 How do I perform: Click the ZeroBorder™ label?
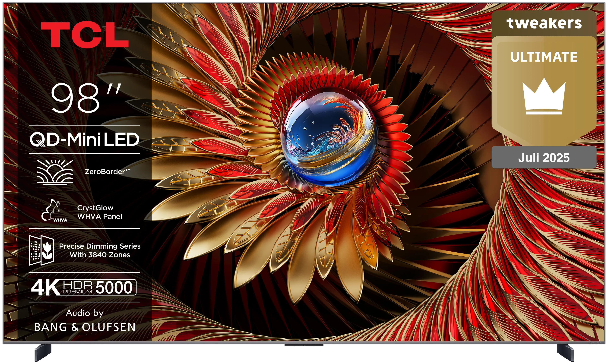107,172
